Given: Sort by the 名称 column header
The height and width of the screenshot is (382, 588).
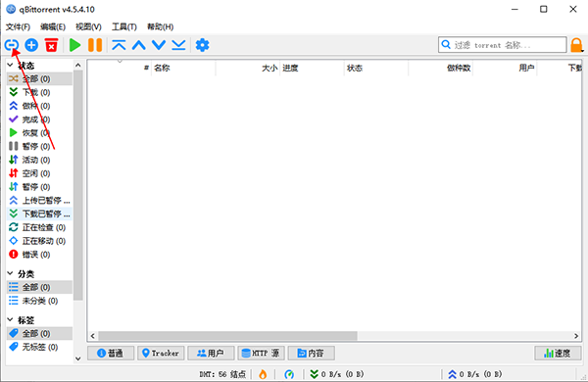Looking at the screenshot, I should [183, 68].
